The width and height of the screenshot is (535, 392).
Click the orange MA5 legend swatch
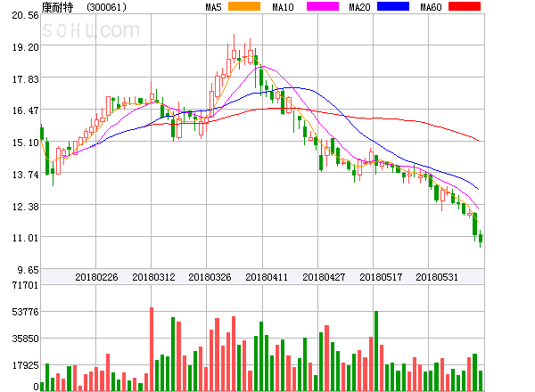[x=244, y=6]
